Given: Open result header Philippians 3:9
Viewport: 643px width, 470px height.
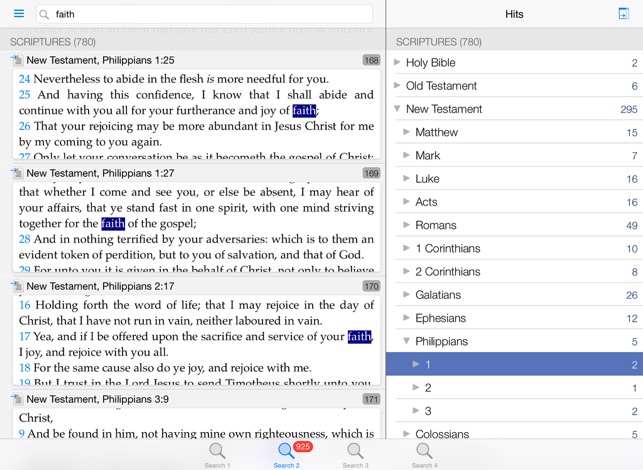Looking at the screenshot, I should pos(98,399).
